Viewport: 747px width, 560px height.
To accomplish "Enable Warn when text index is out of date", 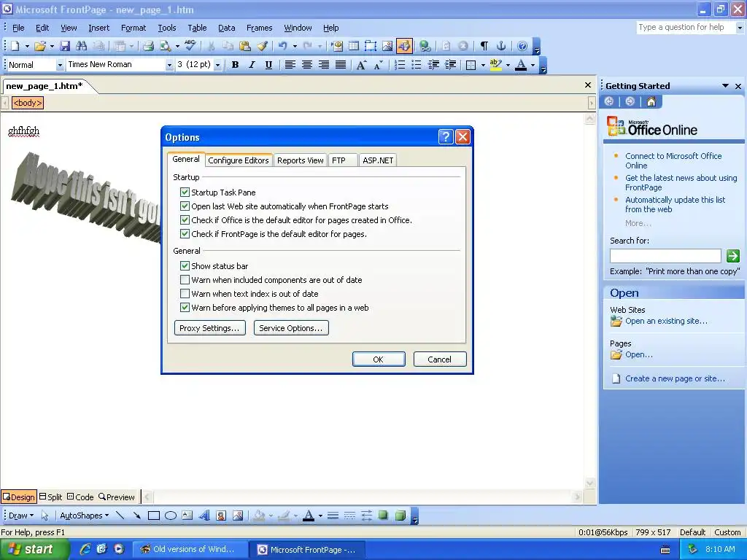I will click(185, 293).
